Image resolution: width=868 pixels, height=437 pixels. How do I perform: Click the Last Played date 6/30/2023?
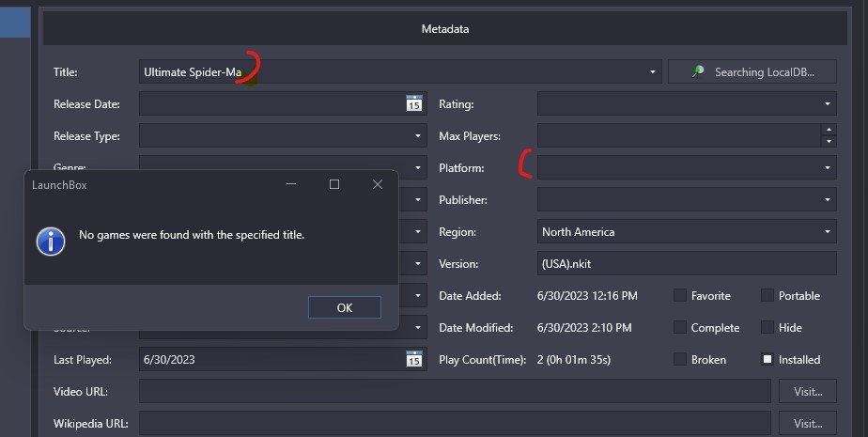pos(169,359)
